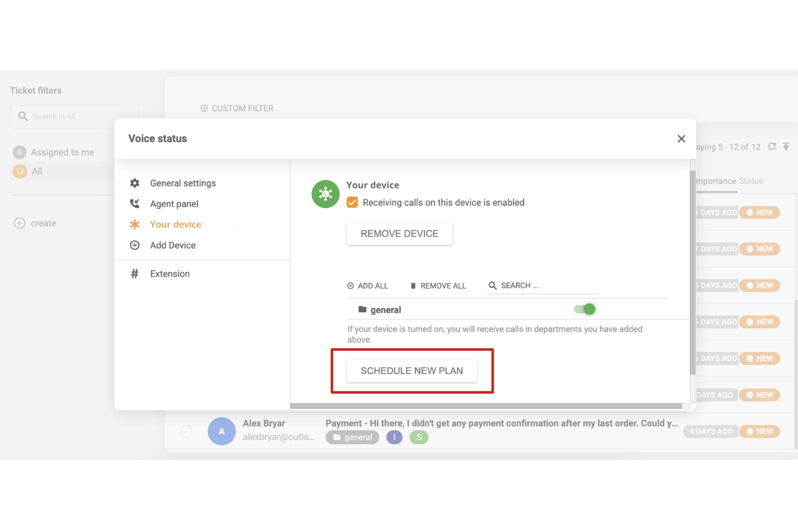Open Extension using the hash icon
Viewport: 798px width, 532px height.
(x=134, y=273)
